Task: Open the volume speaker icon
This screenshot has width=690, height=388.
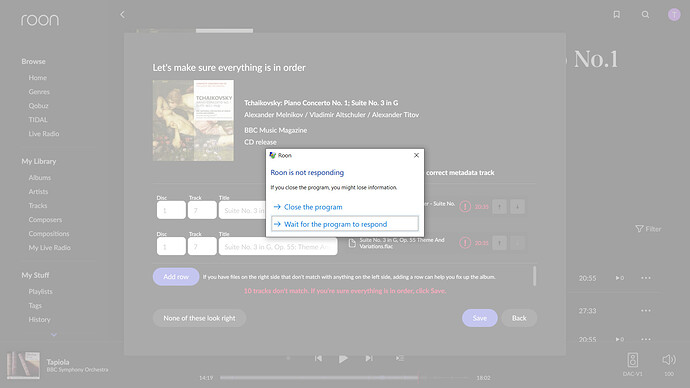Action: (x=669, y=360)
